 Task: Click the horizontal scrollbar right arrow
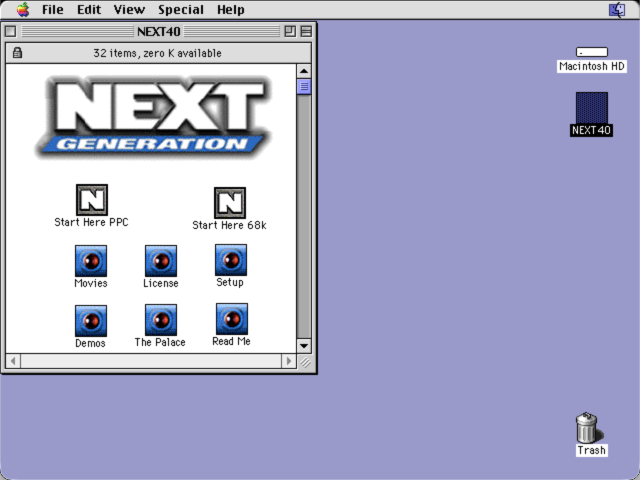[x=289, y=361]
